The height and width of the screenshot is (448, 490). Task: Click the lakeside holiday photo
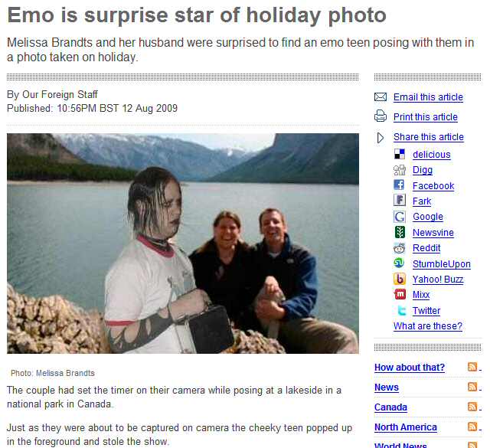183,244
